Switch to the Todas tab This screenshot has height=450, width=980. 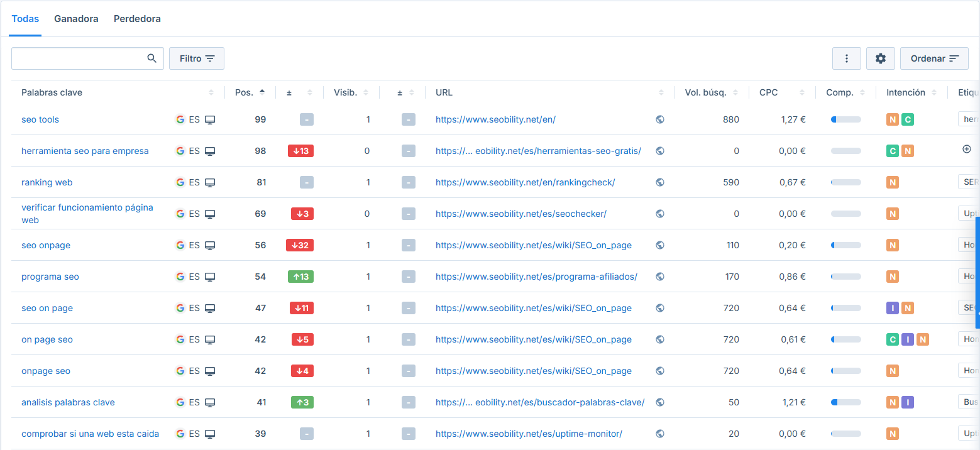pyautogui.click(x=26, y=19)
